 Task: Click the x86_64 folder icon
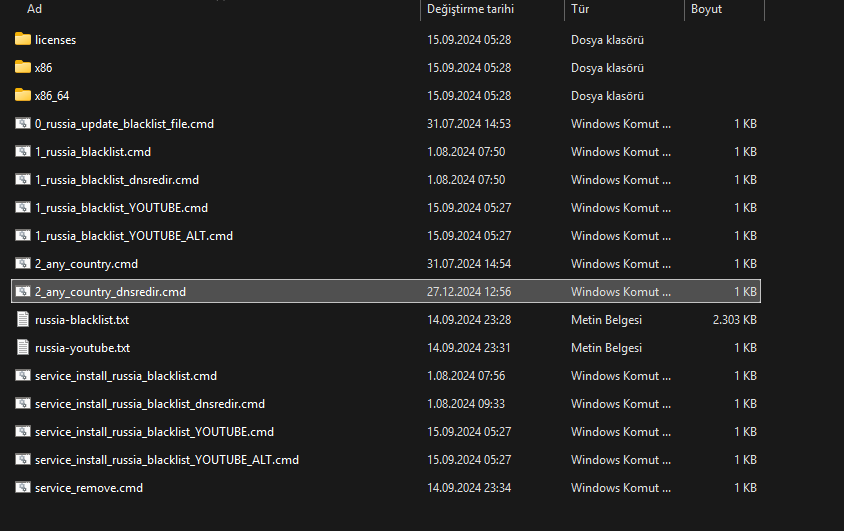(x=23, y=96)
